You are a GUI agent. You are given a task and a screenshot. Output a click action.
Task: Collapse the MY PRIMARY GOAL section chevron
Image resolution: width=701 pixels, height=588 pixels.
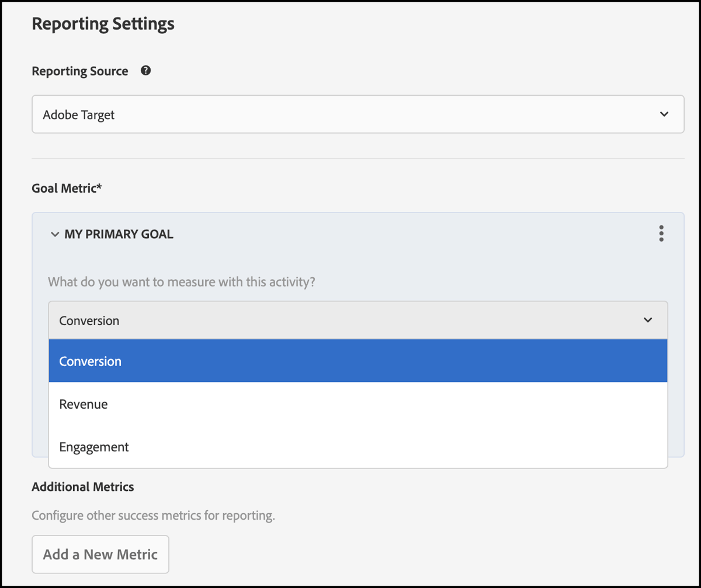(54, 234)
